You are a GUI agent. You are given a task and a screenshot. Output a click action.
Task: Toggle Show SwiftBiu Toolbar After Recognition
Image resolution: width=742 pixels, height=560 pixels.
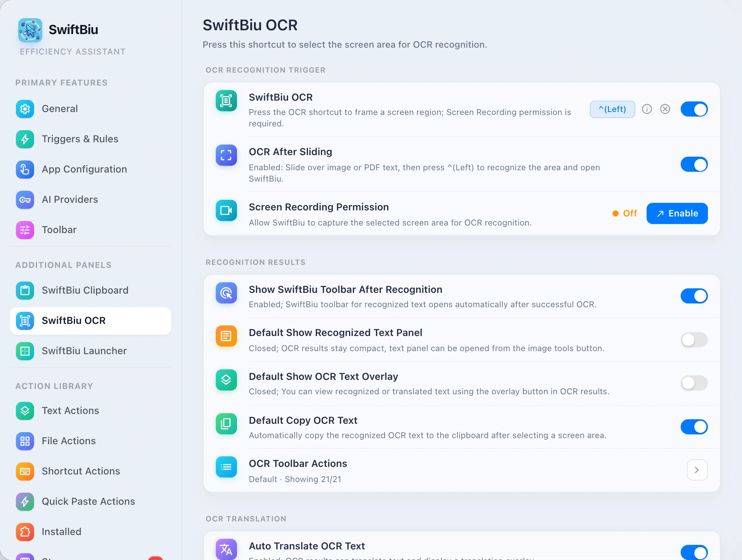click(x=694, y=296)
